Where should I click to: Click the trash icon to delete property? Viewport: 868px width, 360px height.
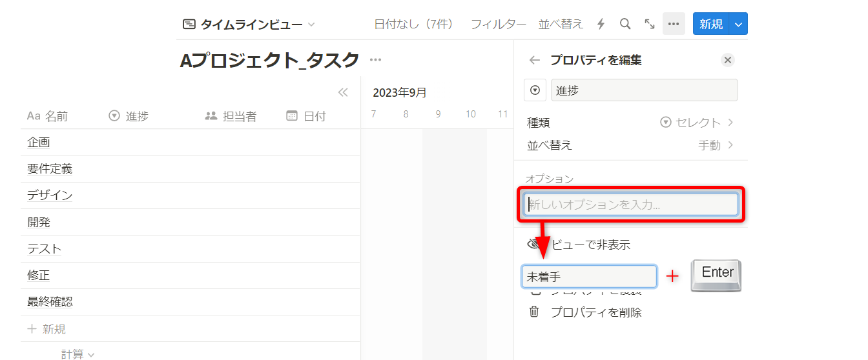point(534,312)
